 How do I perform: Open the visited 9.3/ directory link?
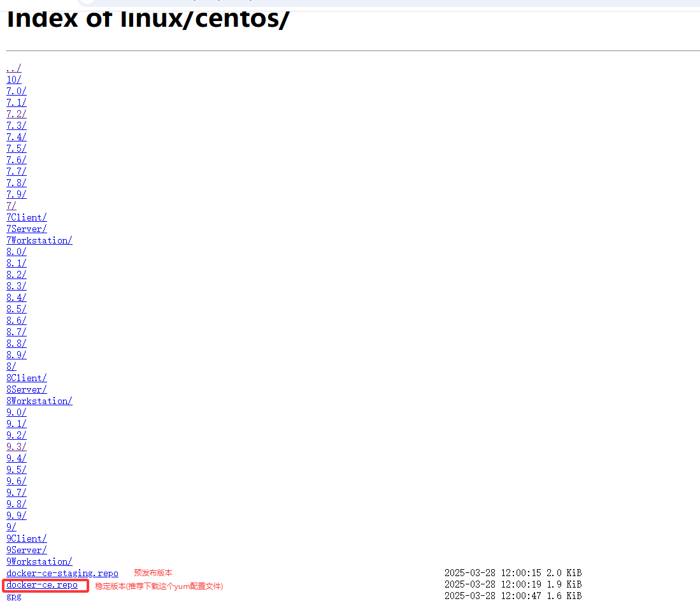(x=17, y=447)
